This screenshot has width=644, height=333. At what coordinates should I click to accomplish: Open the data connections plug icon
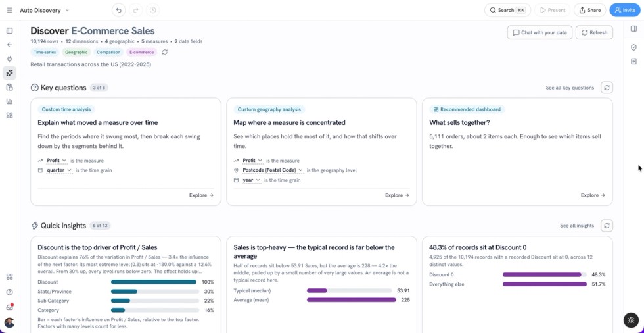[x=9, y=59]
